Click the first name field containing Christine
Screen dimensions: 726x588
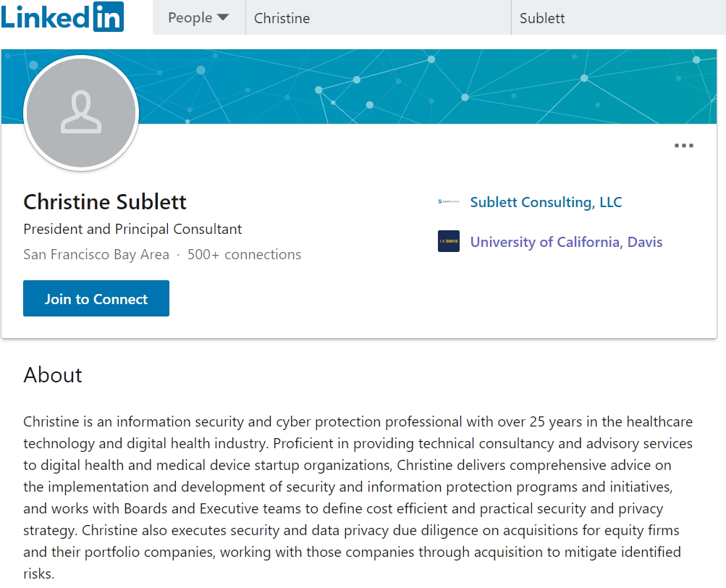tap(379, 17)
